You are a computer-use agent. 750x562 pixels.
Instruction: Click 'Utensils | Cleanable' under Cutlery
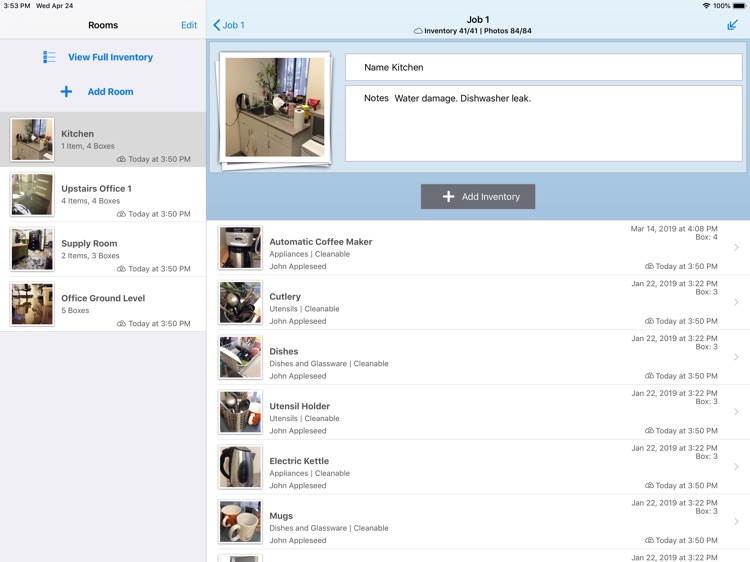pyautogui.click(x=304, y=309)
